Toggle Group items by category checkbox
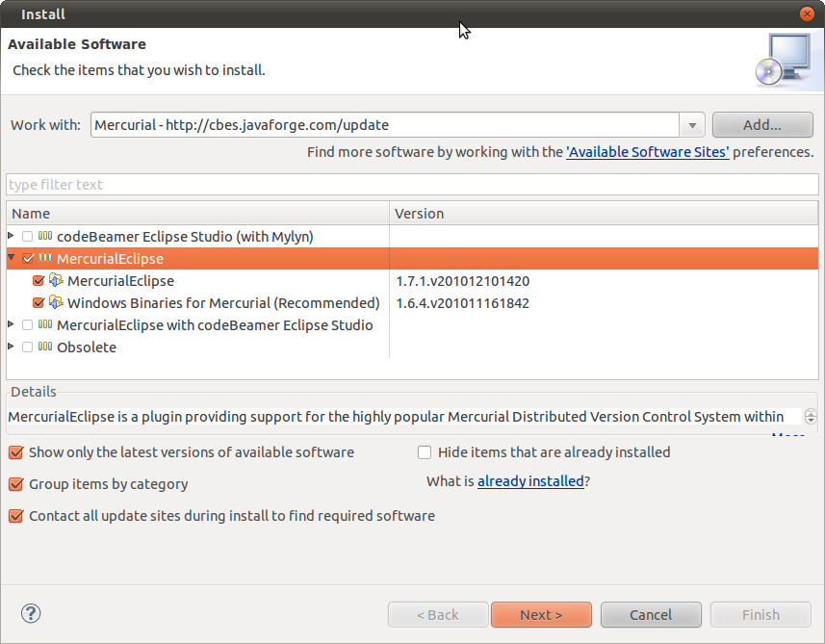This screenshot has height=644, width=825. point(15,484)
